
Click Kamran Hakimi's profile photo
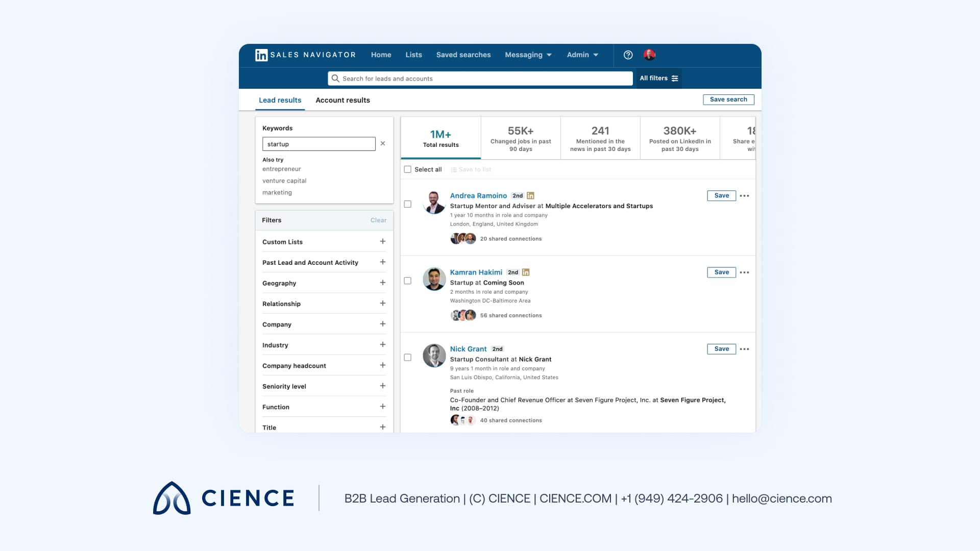(x=434, y=279)
